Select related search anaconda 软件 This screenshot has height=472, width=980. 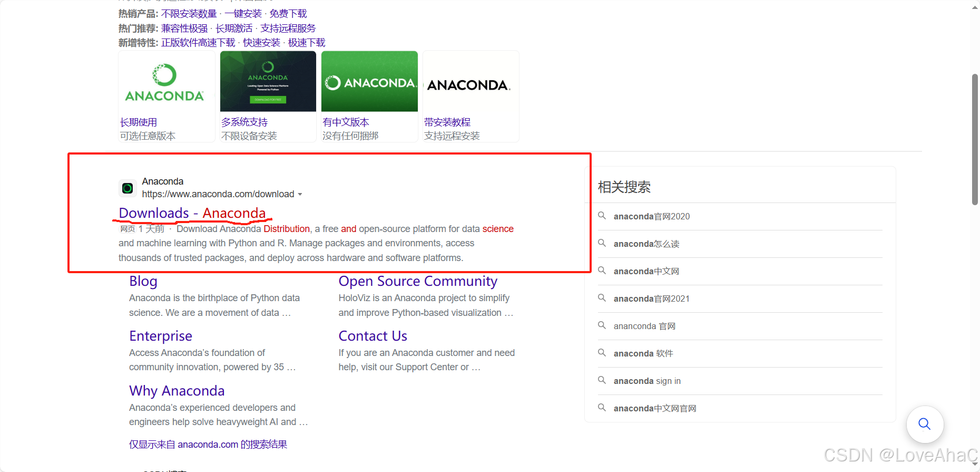[643, 353]
